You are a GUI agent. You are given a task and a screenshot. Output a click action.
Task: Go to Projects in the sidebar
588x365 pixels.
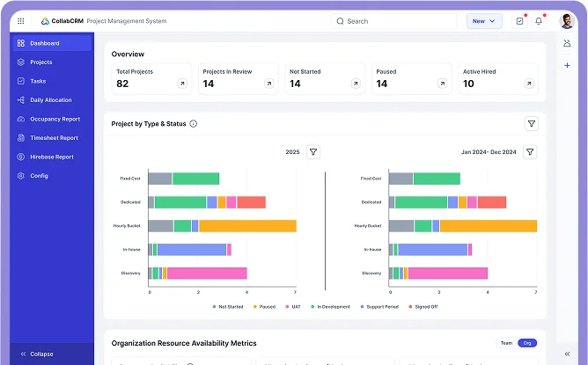(40, 62)
